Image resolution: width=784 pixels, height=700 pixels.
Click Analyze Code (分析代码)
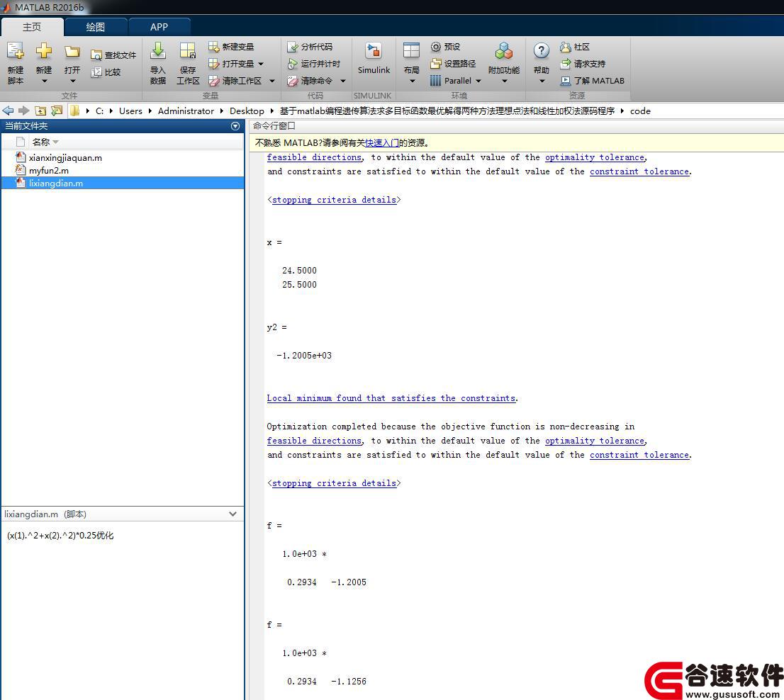pyautogui.click(x=310, y=47)
